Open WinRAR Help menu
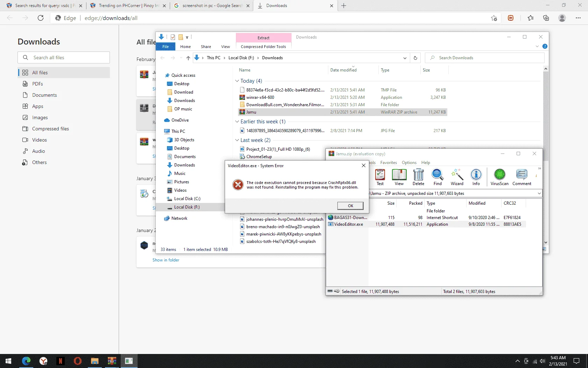Image resolution: width=588 pixels, height=368 pixels. (426, 163)
